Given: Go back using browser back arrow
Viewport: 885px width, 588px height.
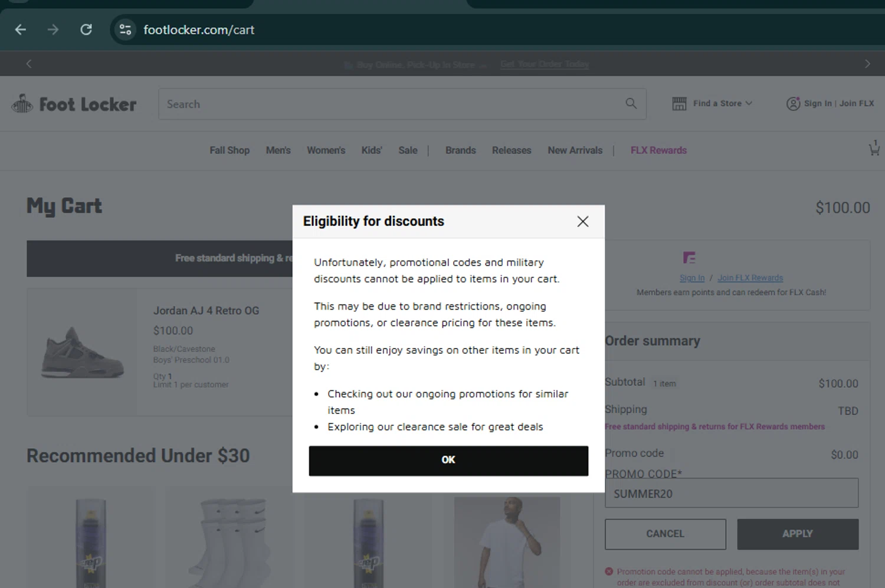Looking at the screenshot, I should (x=21, y=29).
